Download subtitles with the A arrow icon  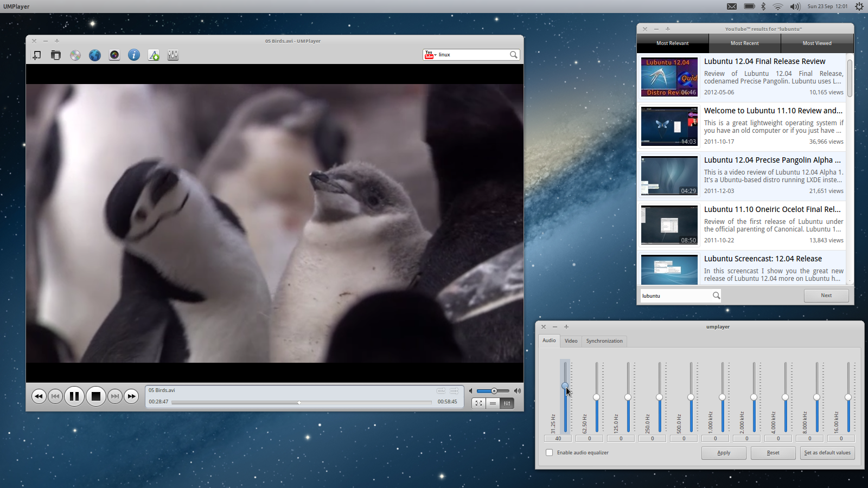tap(154, 55)
